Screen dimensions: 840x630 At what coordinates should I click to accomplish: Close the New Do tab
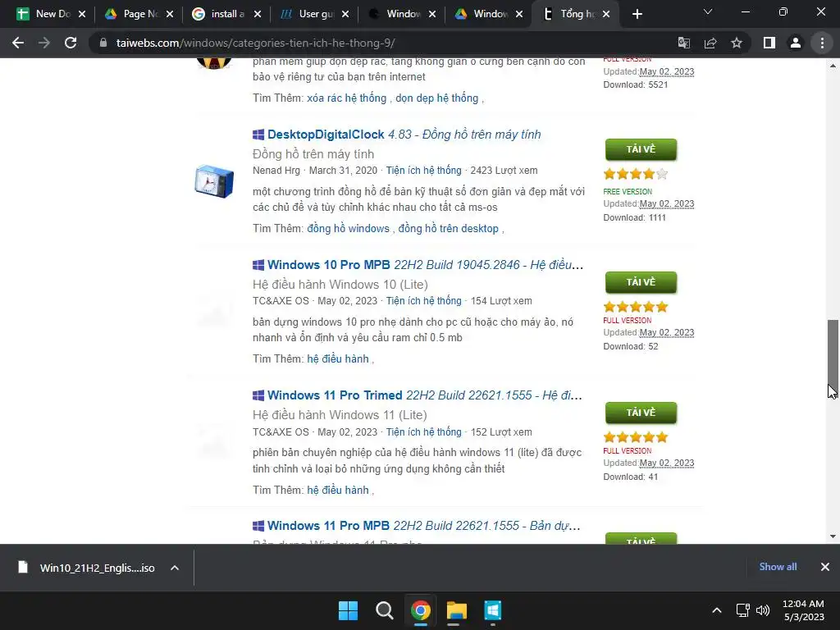[82, 14]
